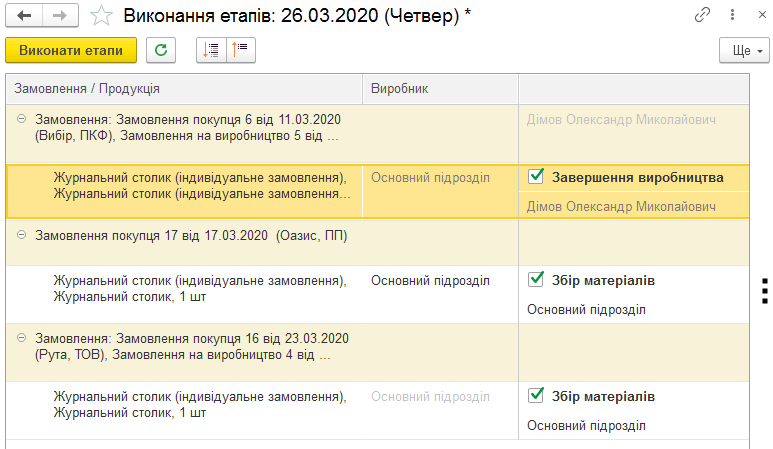773x449 pixels.
Task: Click Збір матеріалів label for order 17
Action: click(603, 281)
